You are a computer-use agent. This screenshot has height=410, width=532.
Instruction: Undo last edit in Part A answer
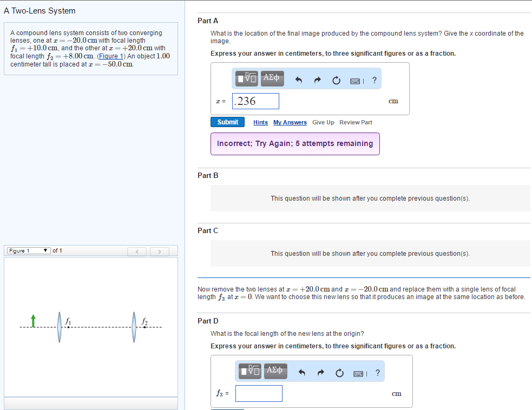click(298, 80)
